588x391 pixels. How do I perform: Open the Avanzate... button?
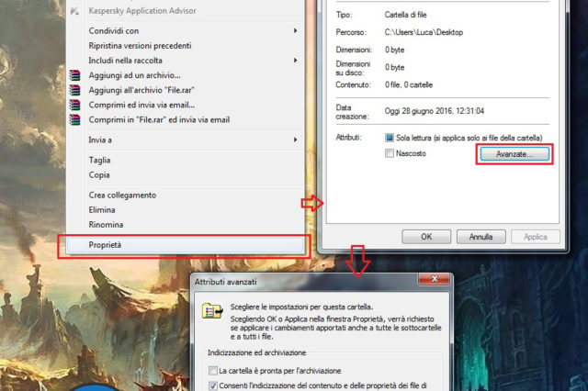point(514,154)
